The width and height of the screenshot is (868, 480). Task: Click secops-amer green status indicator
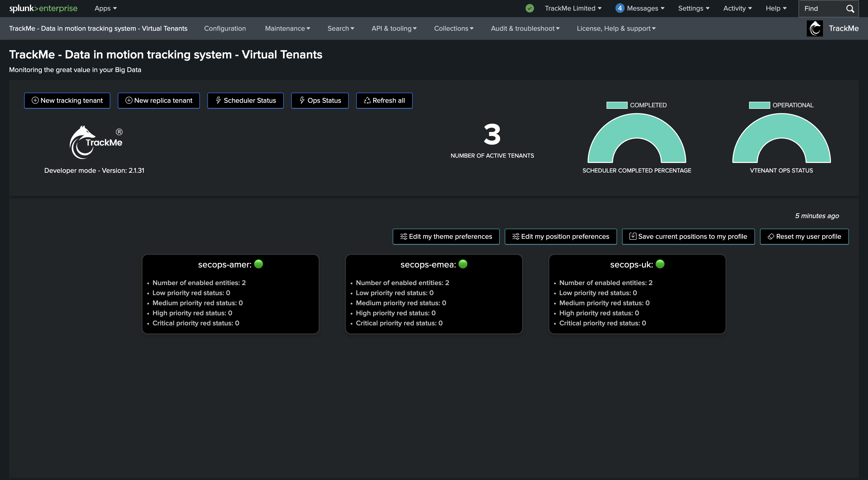point(259,264)
